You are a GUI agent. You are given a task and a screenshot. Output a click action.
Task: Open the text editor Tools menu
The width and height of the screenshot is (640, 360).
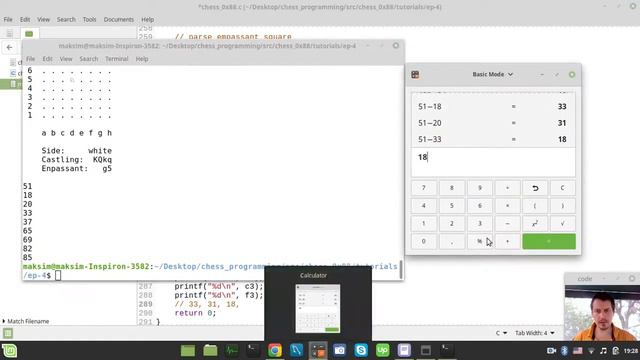point(89,19)
